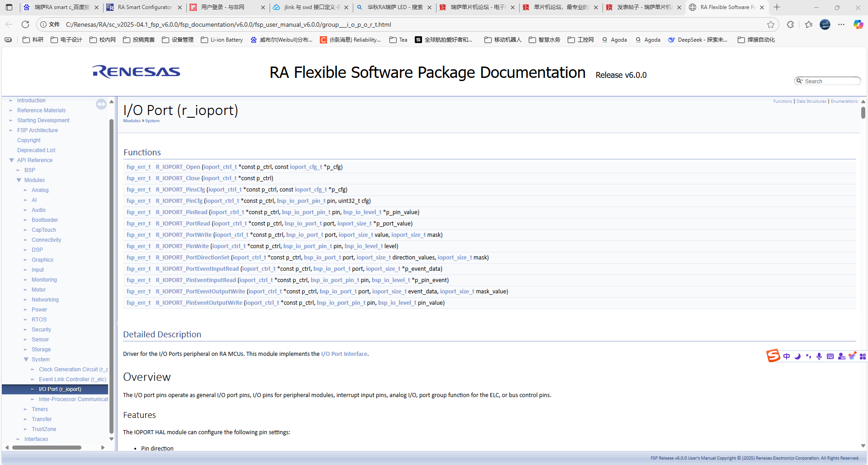The height and width of the screenshot is (465, 868).
Task: Open the Deprecated List tree entry
Action: point(36,150)
